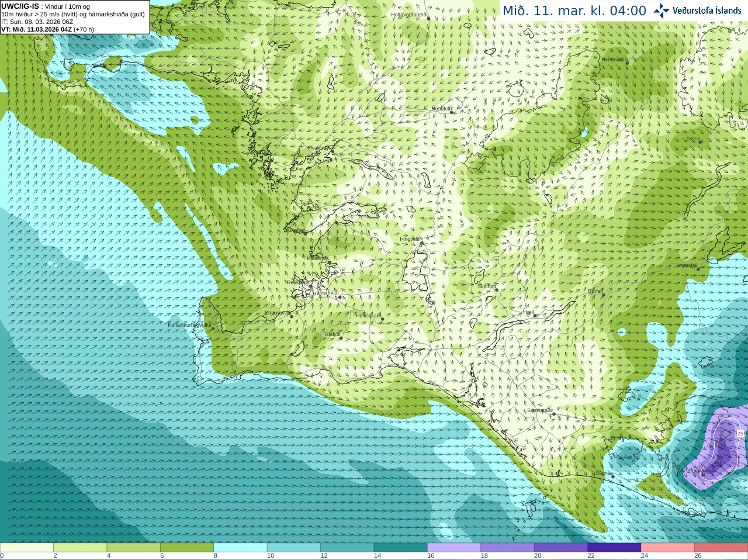Click the Hellisskarð station marker
Viewport: 748px width, 560px height.
(382, 319)
